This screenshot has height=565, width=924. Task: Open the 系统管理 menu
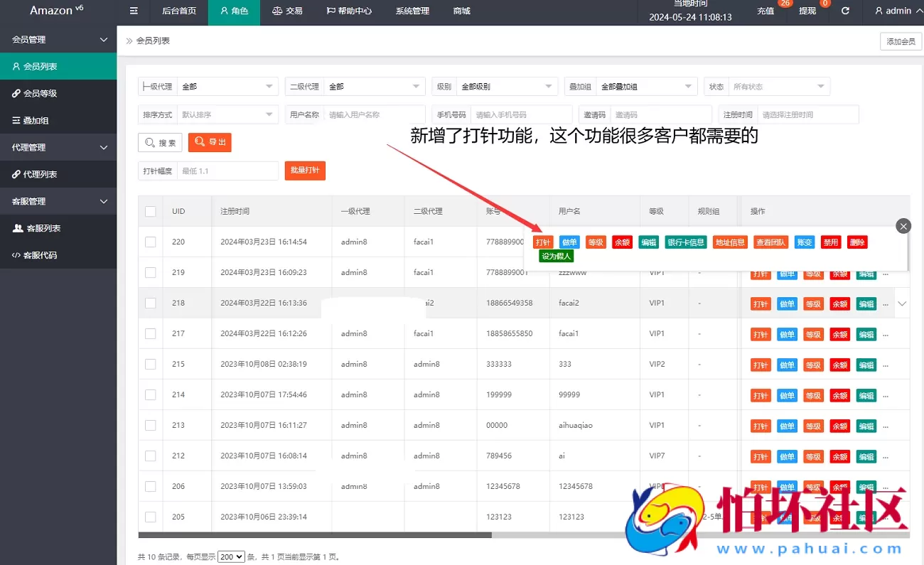(412, 11)
